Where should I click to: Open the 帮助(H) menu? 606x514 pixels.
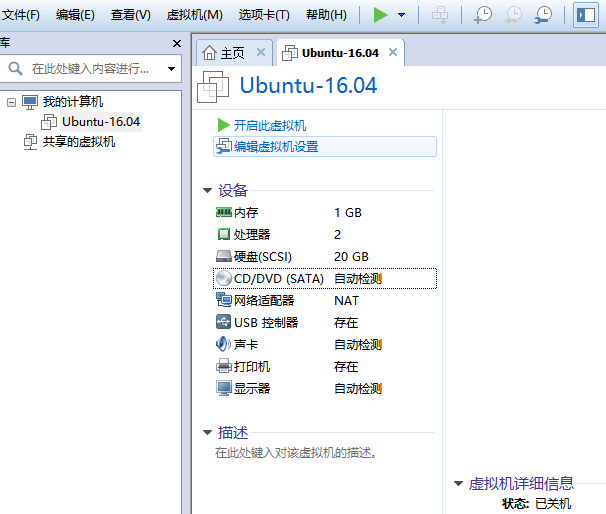pyautogui.click(x=326, y=15)
